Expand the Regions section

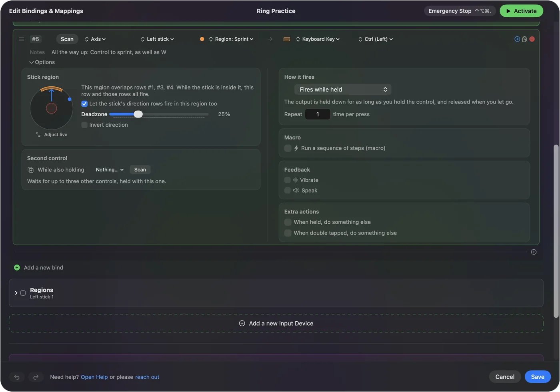[16, 293]
